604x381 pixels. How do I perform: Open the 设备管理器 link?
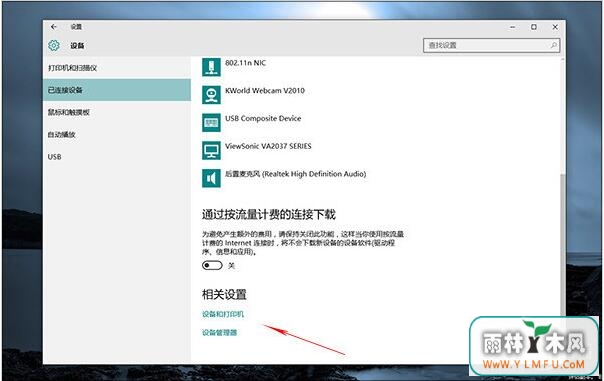coord(219,332)
